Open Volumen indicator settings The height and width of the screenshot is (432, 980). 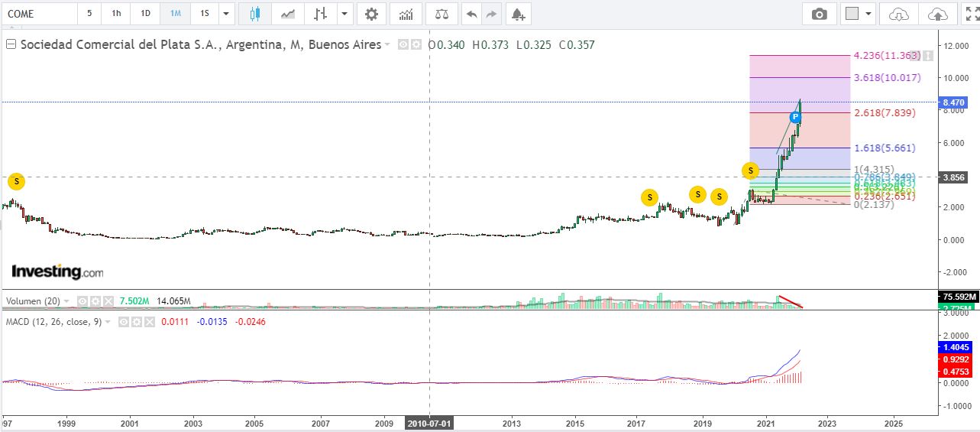coord(95,301)
